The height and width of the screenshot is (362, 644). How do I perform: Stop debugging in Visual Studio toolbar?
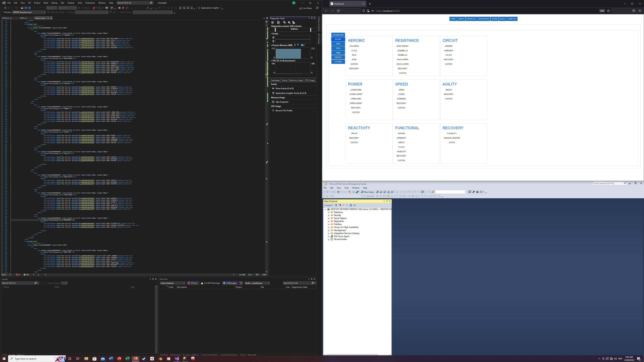click(x=123, y=8)
